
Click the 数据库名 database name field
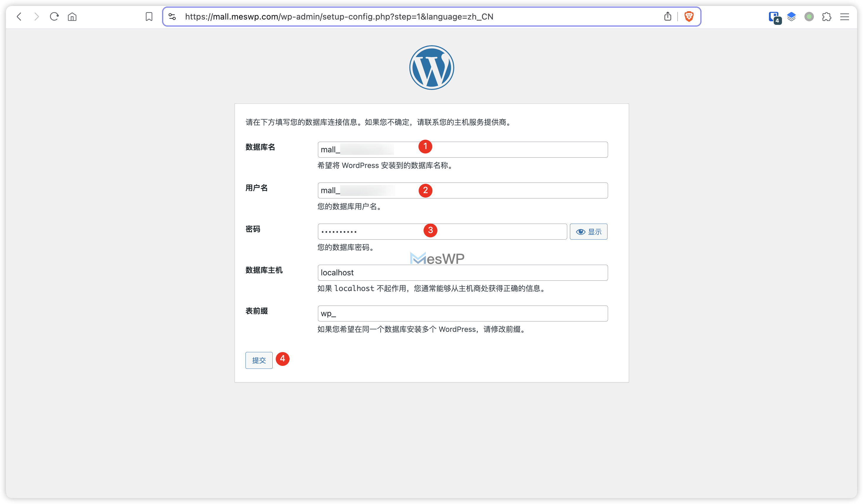(463, 150)
